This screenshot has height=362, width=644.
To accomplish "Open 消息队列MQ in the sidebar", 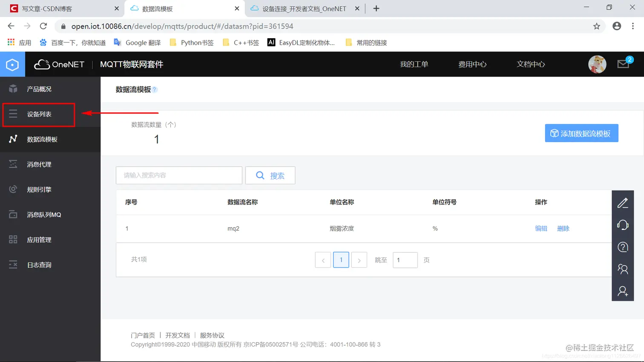I will click(50, 214).
